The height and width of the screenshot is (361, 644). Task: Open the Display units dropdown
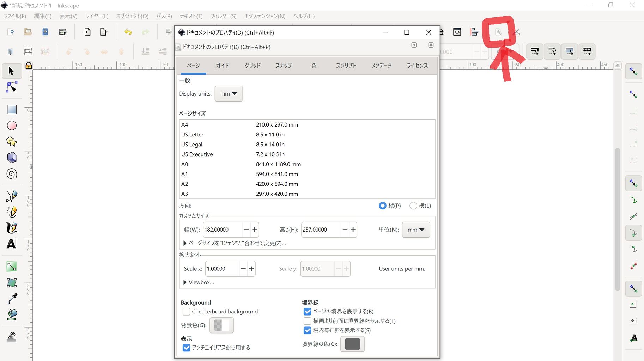(x=229, y=93)
